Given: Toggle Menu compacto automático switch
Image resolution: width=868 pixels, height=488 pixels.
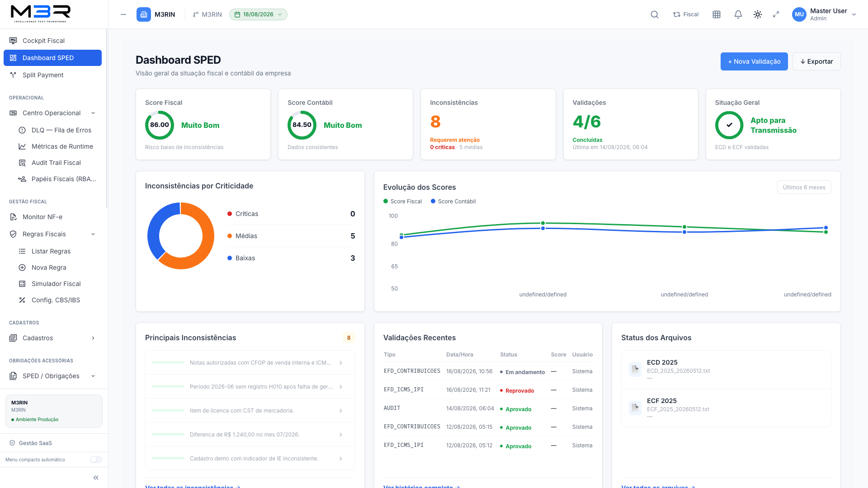Looking at the screenshot, I should 96,460.
